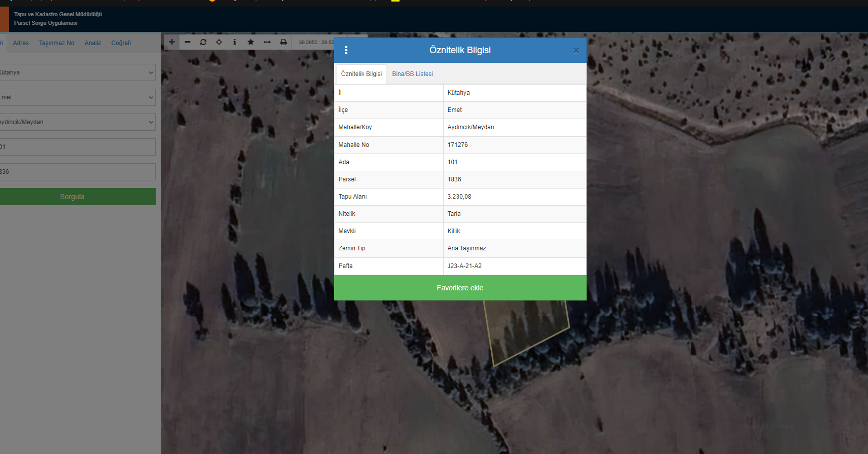This screenshot has width=868, height=454.
Task: Click the zoom out minus icon
Action: [x=188, y=42]
